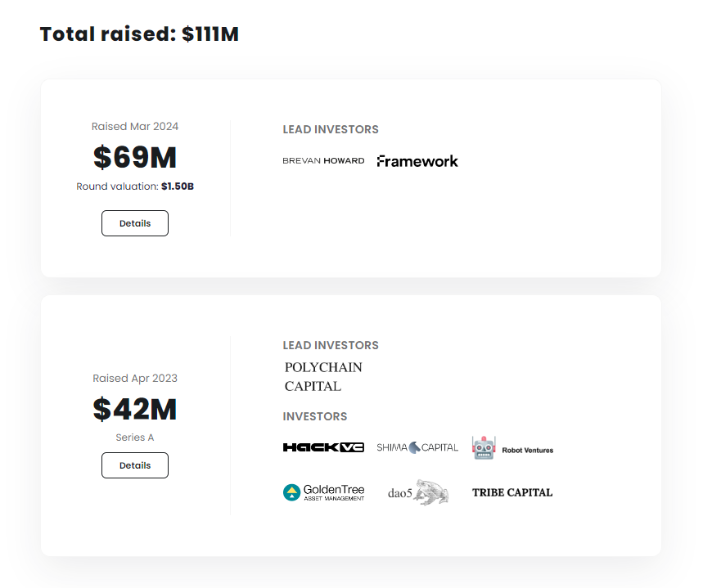
Task: Open the Framework investor logo
Action: coord(417,161)
